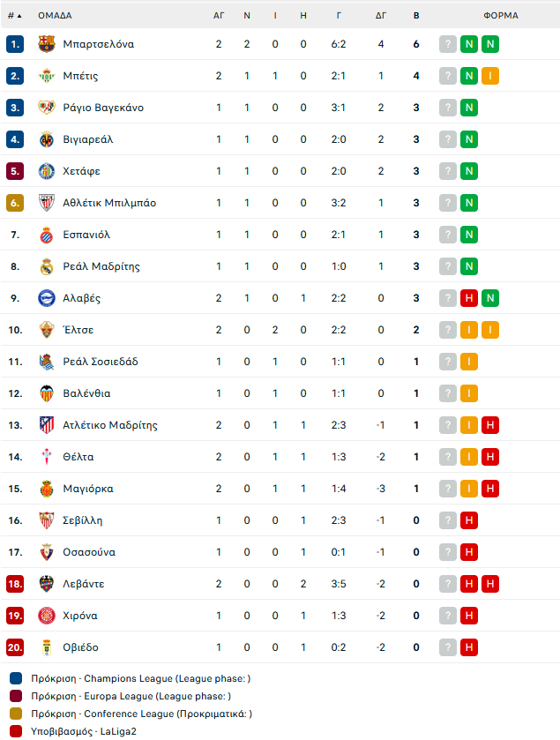This screenshot has width=560, height=740.
Task: Click the Girona red crest icon
Action: [46, 616]
